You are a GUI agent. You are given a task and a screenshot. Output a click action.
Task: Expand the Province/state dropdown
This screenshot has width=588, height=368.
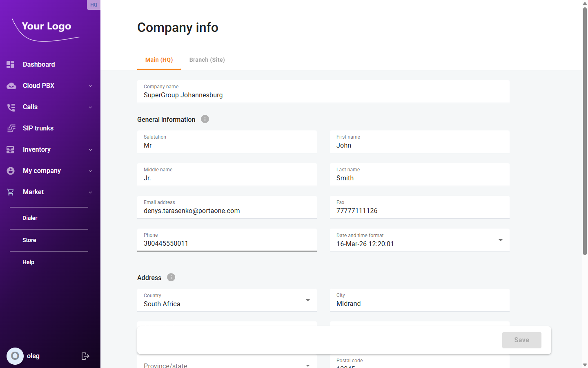tap(307, 365)
